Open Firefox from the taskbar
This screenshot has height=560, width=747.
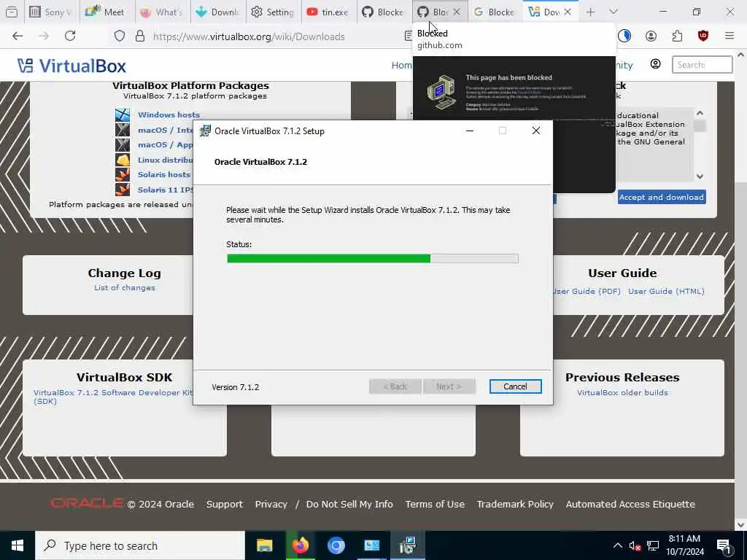[x=300, y=545]
